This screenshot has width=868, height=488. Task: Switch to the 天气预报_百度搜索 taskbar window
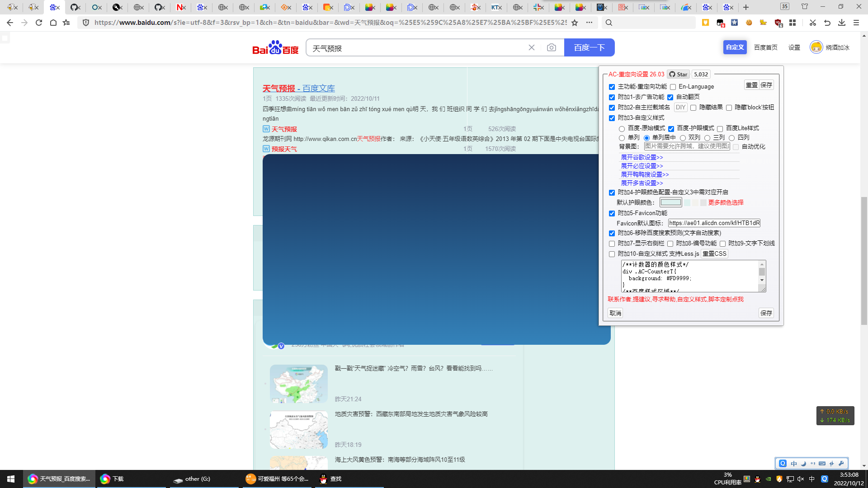click(x=59, y=479)
